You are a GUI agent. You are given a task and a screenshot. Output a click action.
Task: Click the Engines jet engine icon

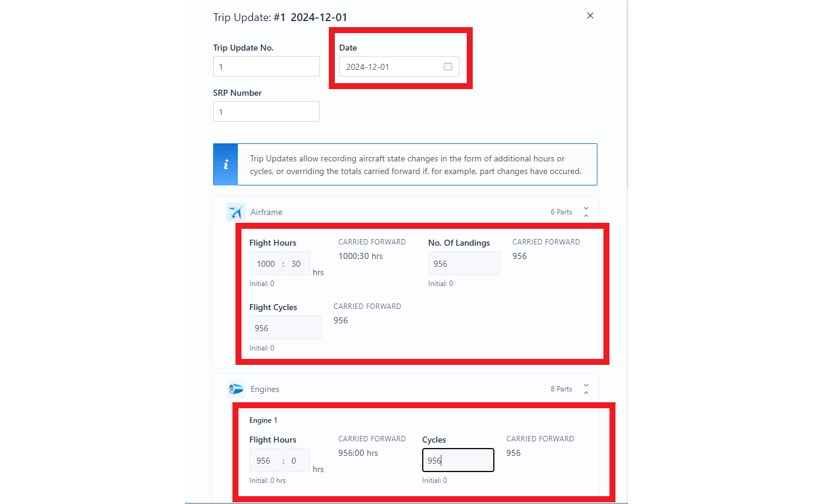235,389
